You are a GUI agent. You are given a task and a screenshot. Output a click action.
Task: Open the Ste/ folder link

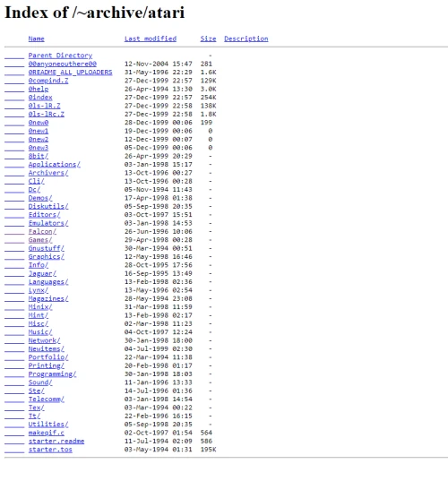click(36, 391)
